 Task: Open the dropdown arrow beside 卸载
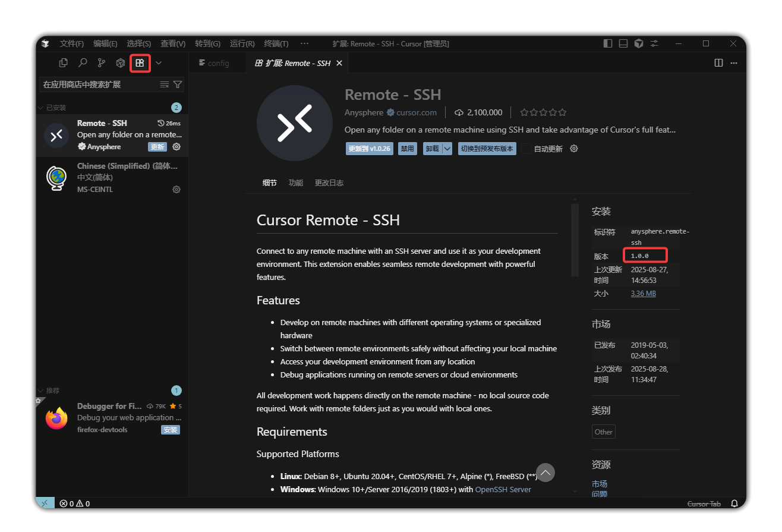click(447, 149)
